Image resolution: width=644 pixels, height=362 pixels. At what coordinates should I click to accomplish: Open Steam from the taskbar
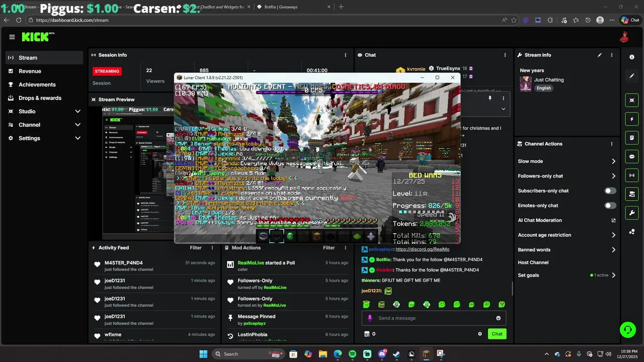click(x=396, y=354)
